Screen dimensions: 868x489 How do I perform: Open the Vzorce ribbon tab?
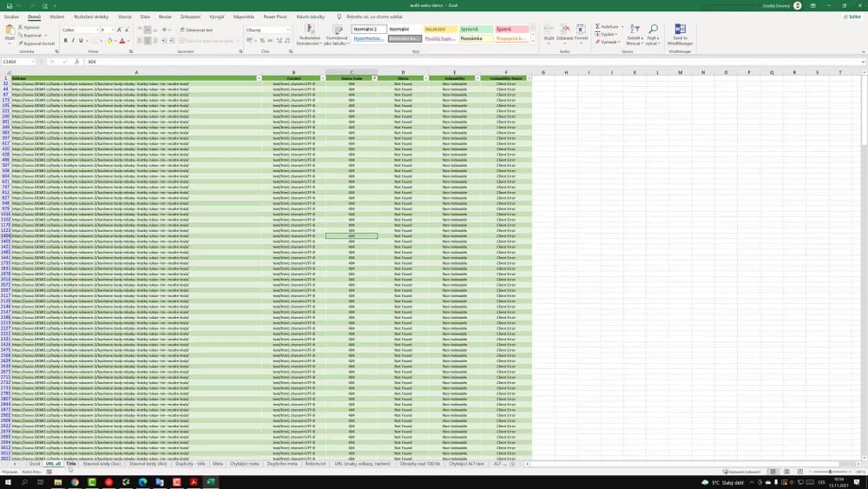click(124, 17)
